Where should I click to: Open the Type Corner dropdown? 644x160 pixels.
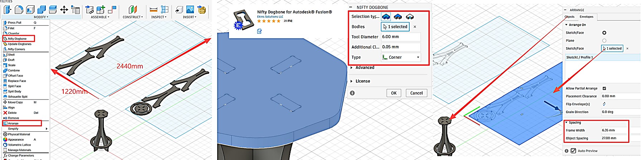pyautogui.click(x=401, y=57)
